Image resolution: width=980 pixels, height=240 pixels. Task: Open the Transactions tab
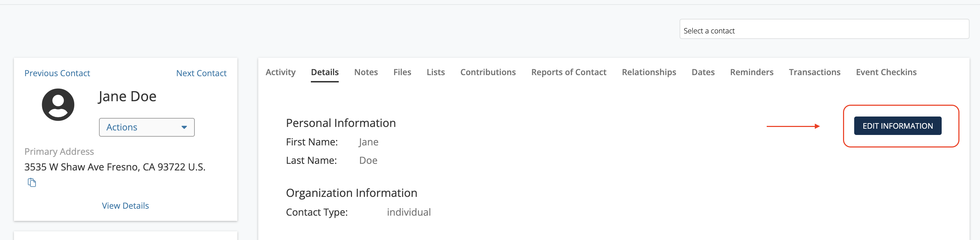click(x=814, y=72)
